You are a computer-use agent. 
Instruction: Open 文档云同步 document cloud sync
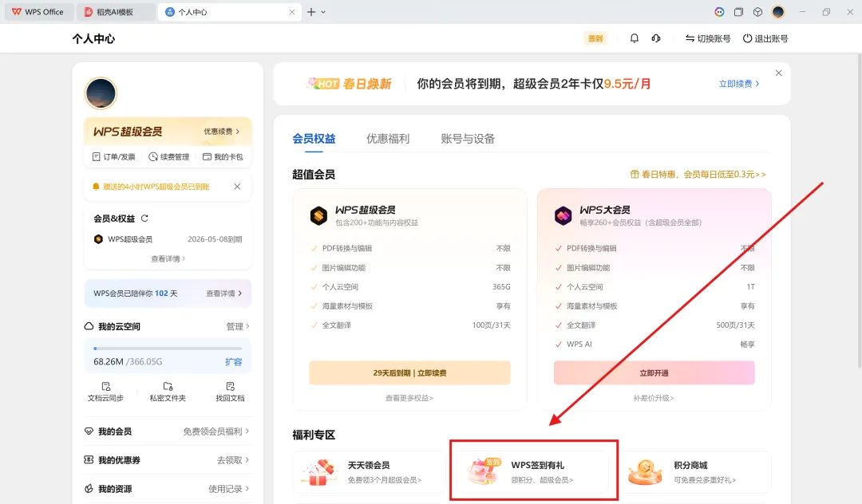point(105,392)
